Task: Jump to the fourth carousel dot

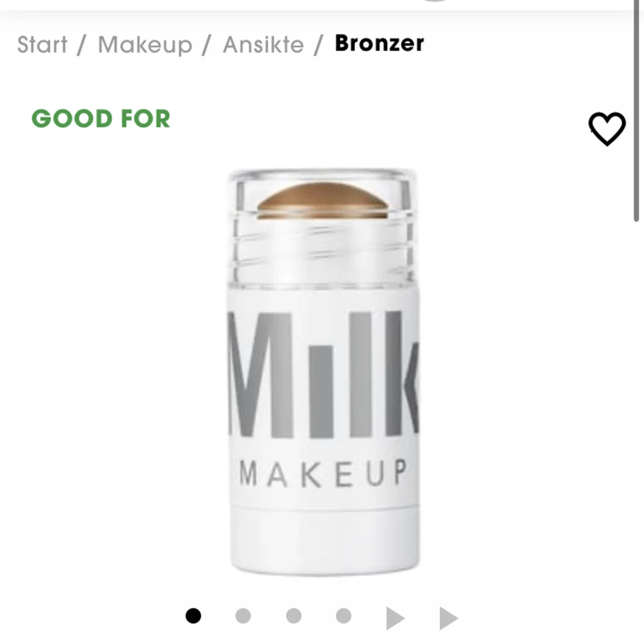Action: click(x=343, y=615)
